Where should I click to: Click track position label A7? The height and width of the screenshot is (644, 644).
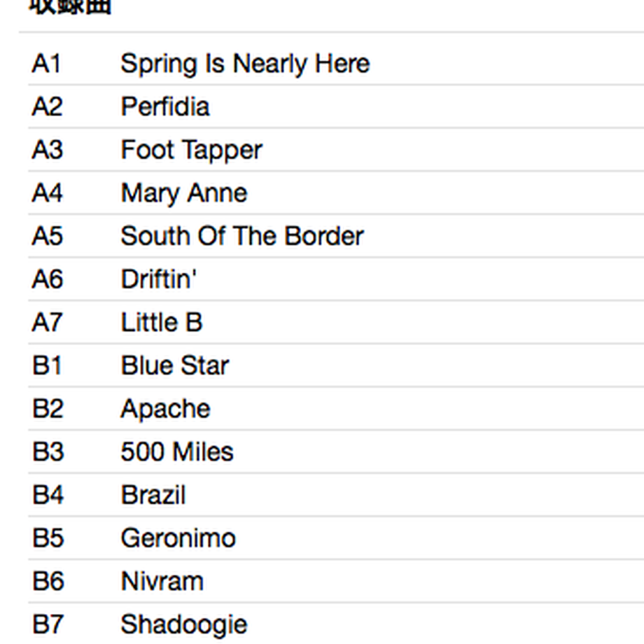coord(47,323)
